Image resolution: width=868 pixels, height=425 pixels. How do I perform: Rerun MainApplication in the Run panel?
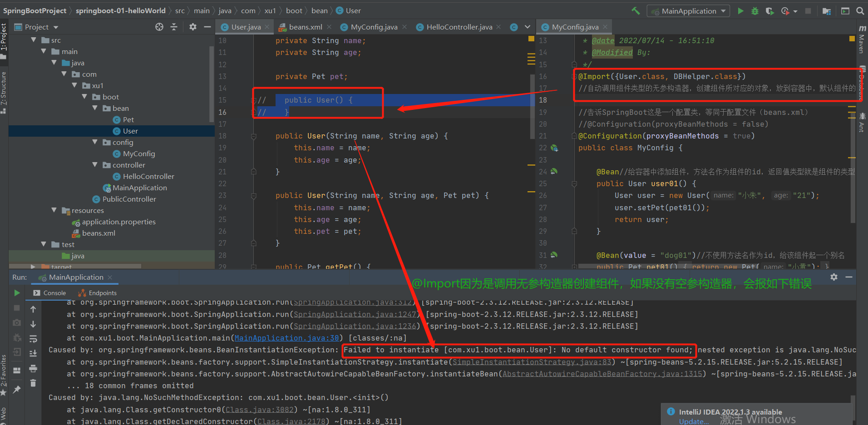[x=17, y=293]
